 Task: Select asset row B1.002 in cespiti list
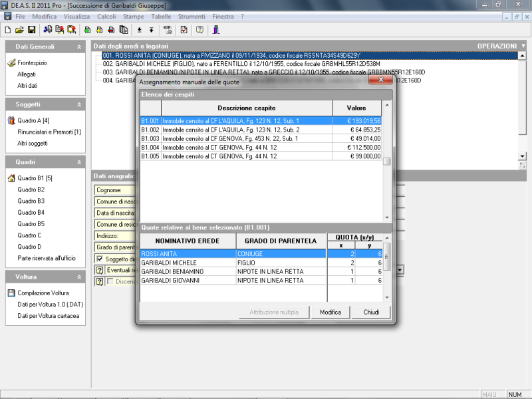click(261, 130)
